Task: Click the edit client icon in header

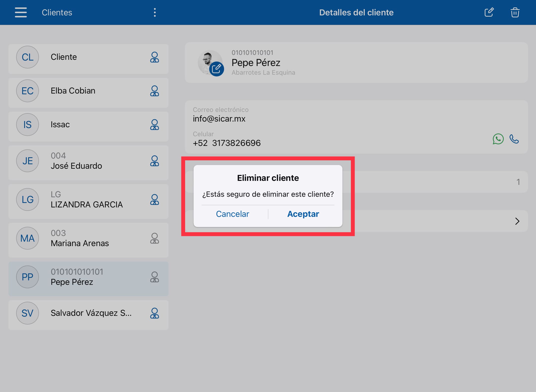Action: [x=489, y=12]
